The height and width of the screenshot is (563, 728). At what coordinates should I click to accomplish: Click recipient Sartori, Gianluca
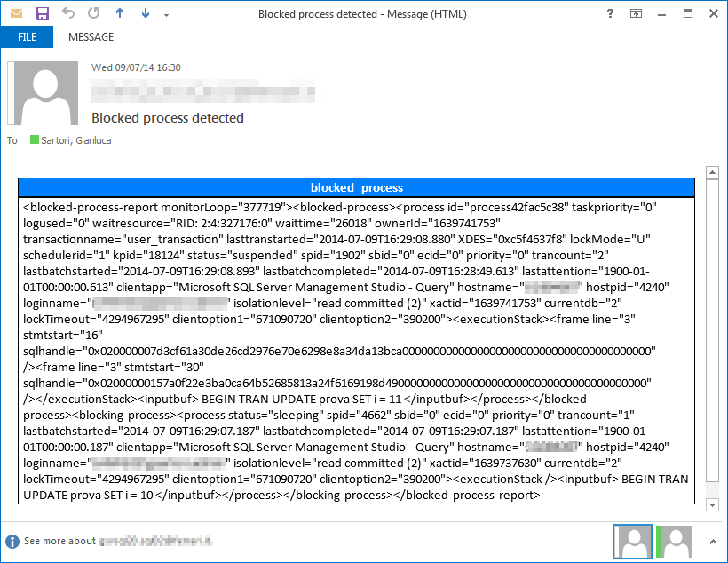(x=75, y=140)
